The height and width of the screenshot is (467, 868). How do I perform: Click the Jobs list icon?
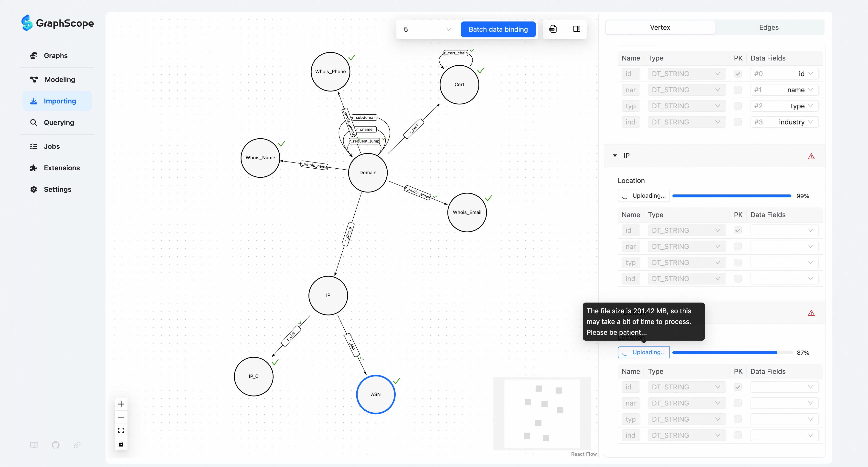[34, 146]
